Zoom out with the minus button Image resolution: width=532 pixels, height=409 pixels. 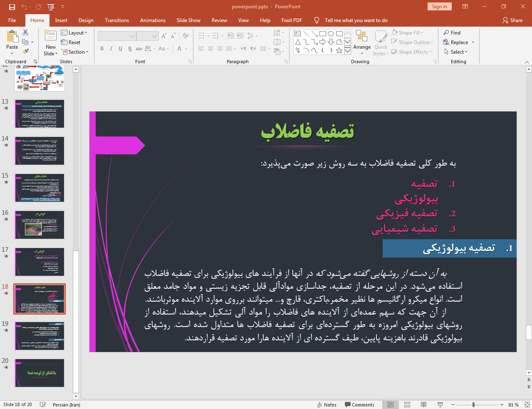(x=453, y=405)
